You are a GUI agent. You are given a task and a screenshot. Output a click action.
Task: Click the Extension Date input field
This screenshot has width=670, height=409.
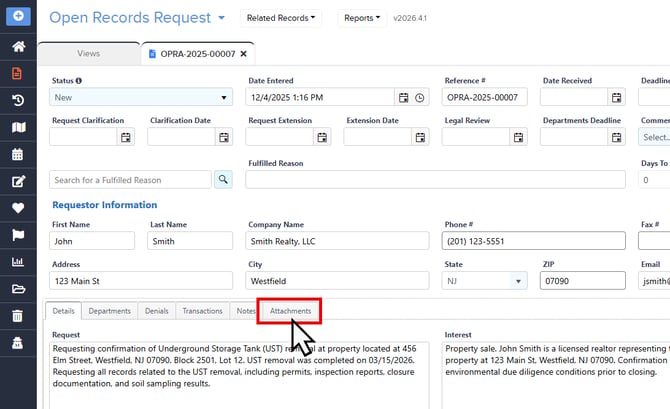tap(378, 137)
